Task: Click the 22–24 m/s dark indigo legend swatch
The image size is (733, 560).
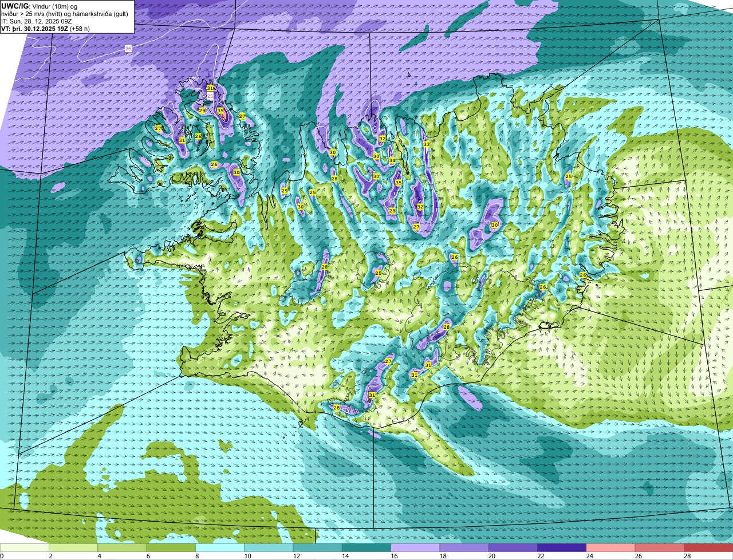Action: 562,547
